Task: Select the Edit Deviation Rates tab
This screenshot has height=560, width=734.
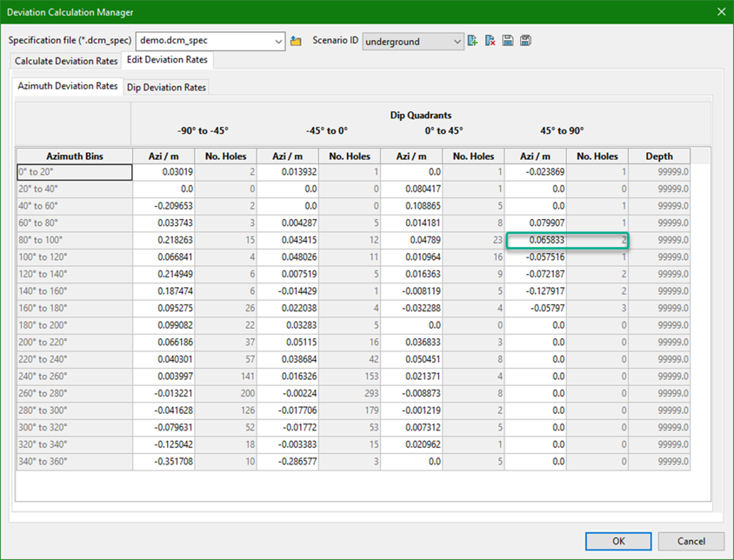Action: click(x=167, y=60)
